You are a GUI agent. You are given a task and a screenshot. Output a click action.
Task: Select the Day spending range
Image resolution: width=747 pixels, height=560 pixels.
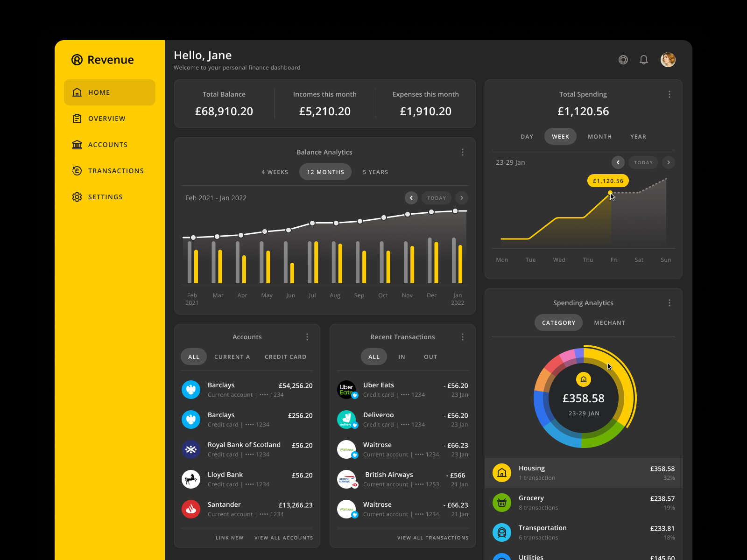(x=527, y=137)
